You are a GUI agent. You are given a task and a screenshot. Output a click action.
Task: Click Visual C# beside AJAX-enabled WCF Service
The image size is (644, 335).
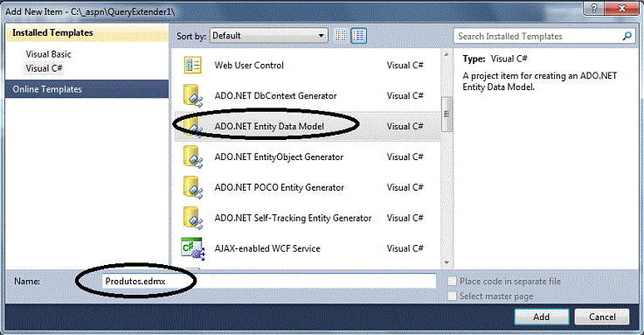coord(405,248)
